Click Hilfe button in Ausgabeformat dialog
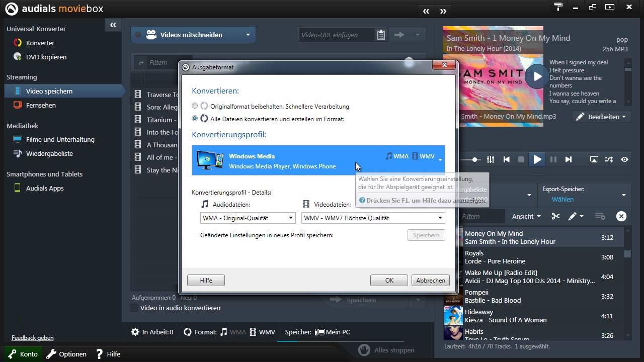This screenshot has width=644, height=362. coord(206,281)
